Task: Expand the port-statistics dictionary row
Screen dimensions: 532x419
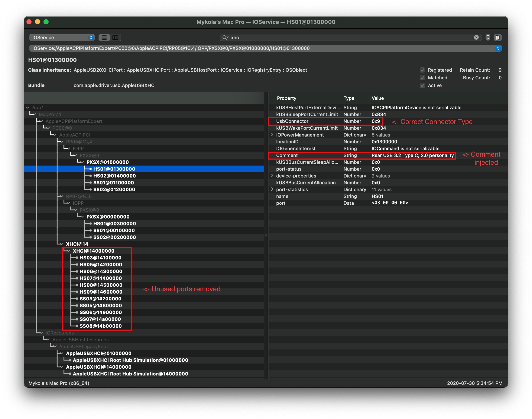Action: [x=272, y=189]
